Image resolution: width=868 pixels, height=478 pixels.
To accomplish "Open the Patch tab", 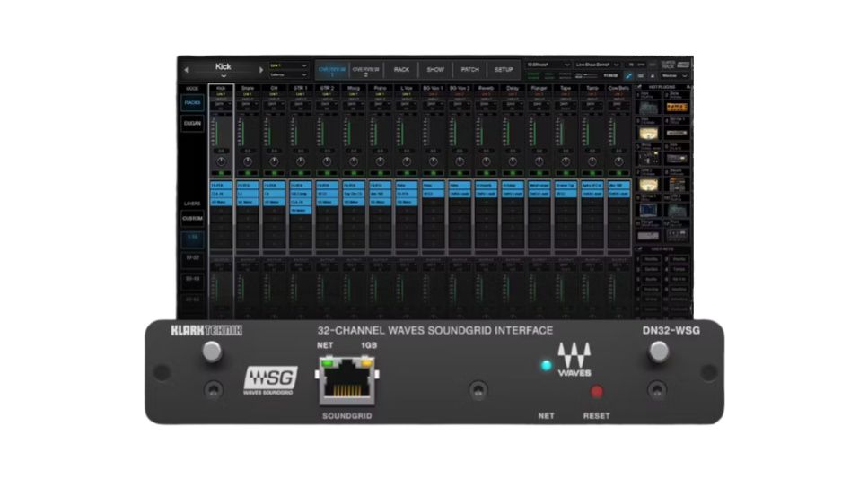I will click(469, 70).
